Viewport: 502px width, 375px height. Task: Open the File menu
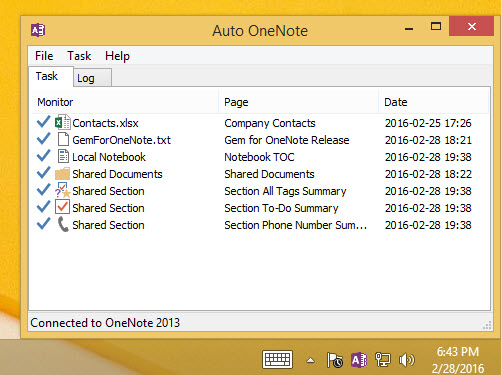pos(44,56)
